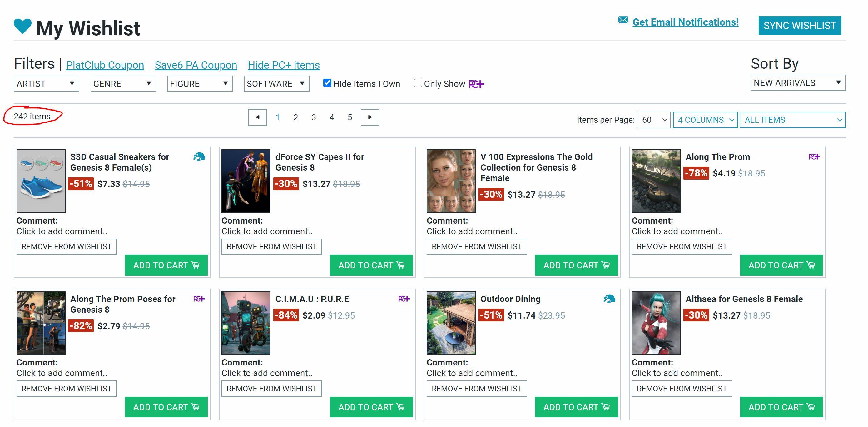Click the email envelope icon
This screenshot has height=427, width=868.
(623, 20)
